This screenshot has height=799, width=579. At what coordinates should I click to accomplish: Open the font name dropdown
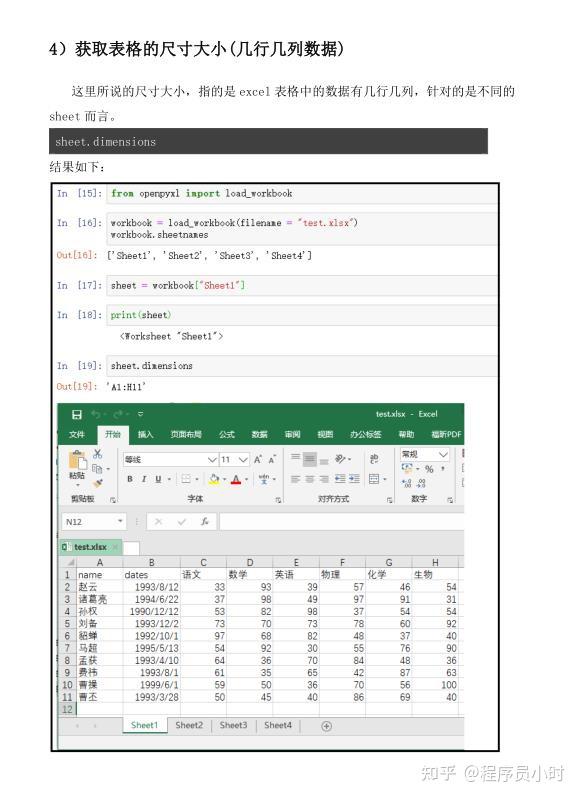click(171, 460)
